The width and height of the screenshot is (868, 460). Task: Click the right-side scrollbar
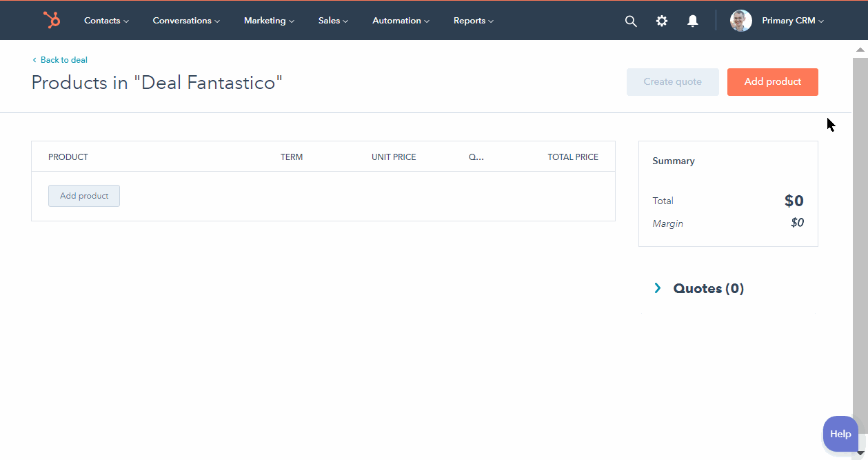pos(860,241)
